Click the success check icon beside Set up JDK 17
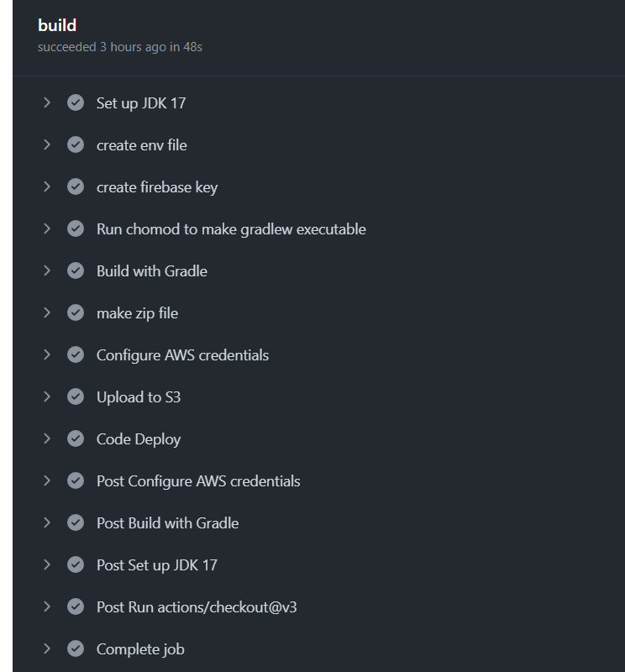The image size is (625, 672). 76,102
